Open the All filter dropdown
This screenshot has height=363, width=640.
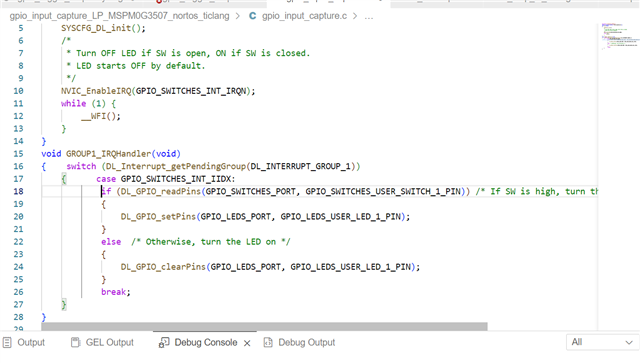coord(602,342)
